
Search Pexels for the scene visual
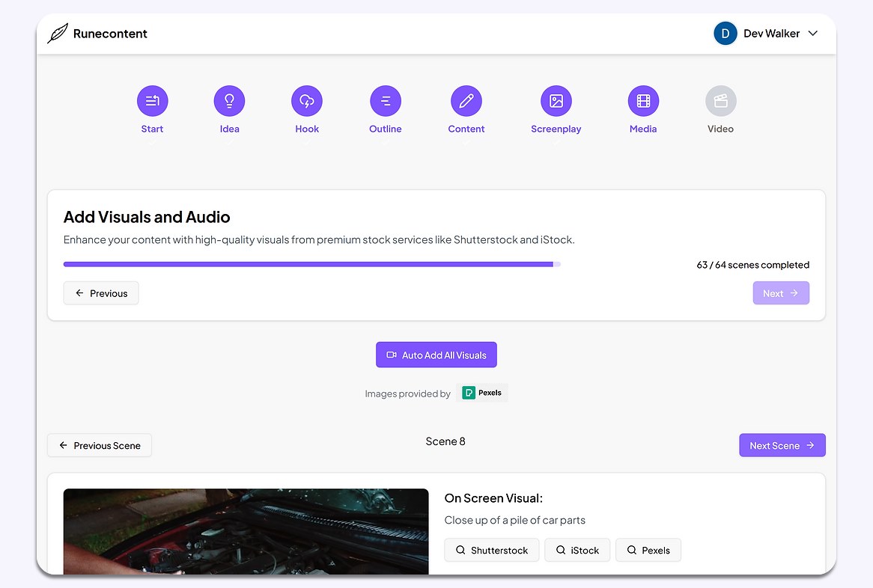648,550
